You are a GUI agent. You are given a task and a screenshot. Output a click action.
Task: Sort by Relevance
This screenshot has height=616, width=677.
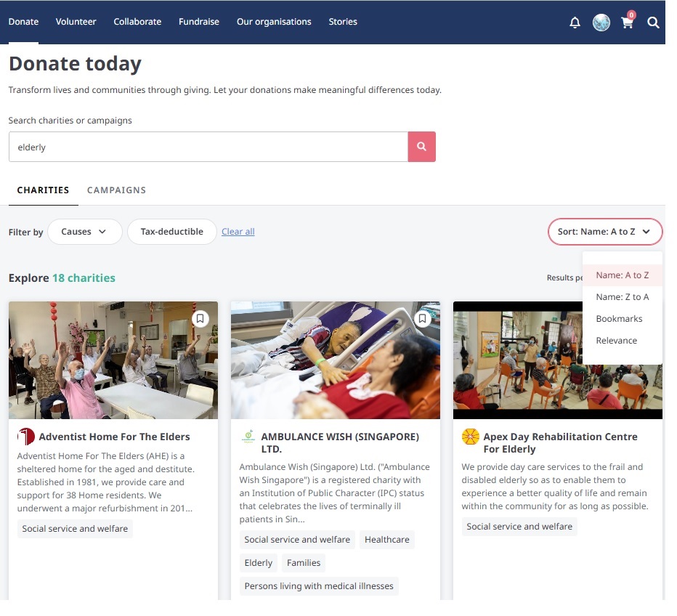[x=623, y=341]
